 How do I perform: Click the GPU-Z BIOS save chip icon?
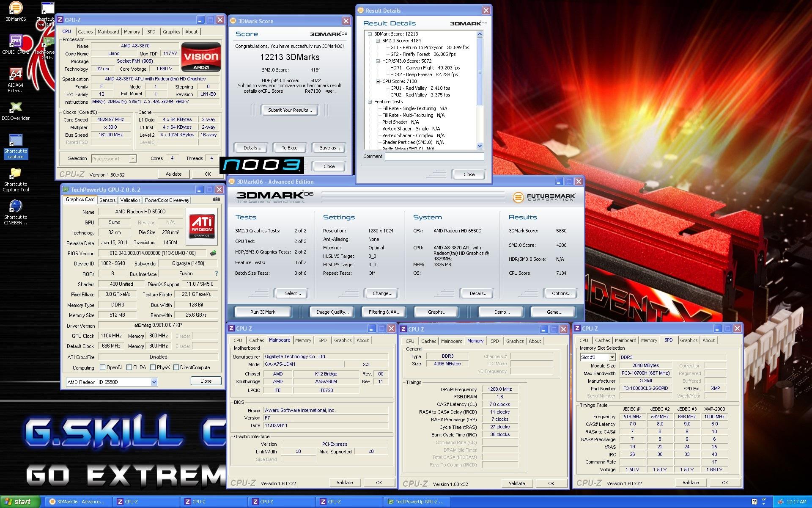[x=213, y=253]
